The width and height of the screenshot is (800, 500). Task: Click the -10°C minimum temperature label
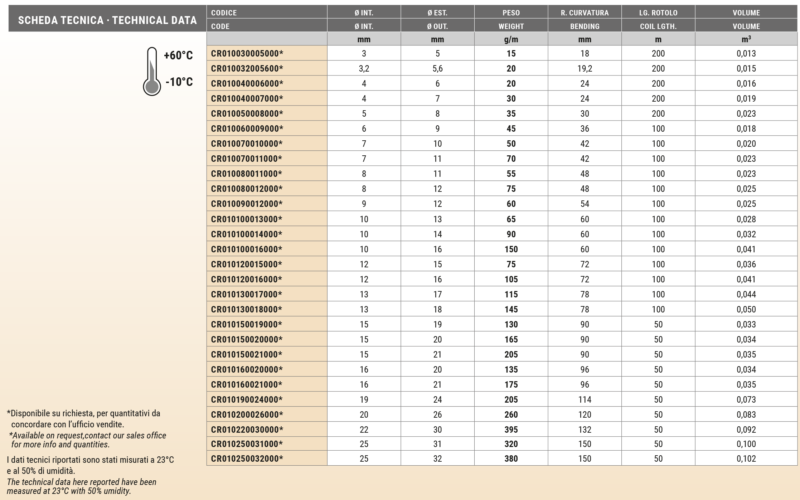pyautogui.click(x=178, y=82)
